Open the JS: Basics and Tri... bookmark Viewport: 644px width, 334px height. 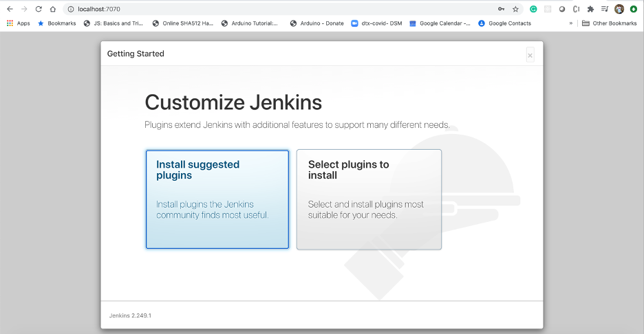[x=114, y=23]
